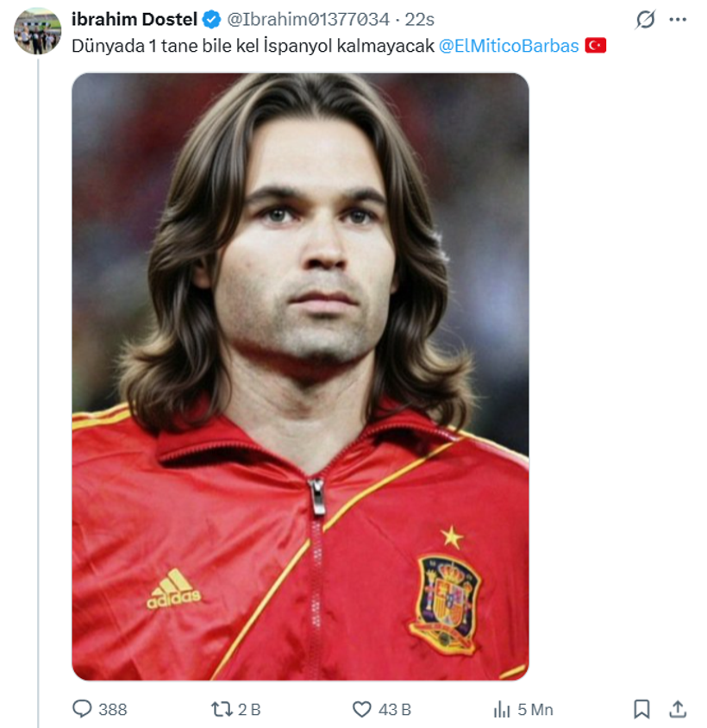Click the share post upload icon

679,709
